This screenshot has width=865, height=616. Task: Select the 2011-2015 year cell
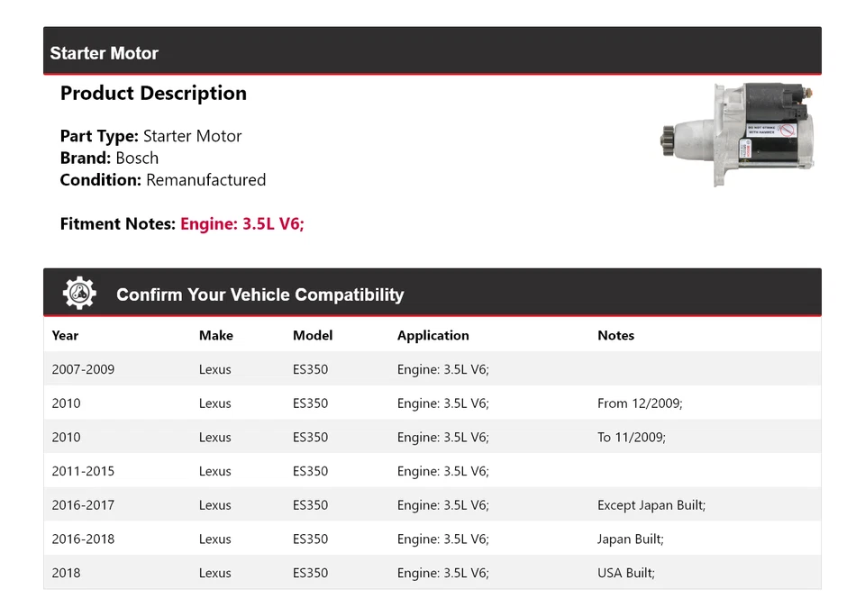83,471
